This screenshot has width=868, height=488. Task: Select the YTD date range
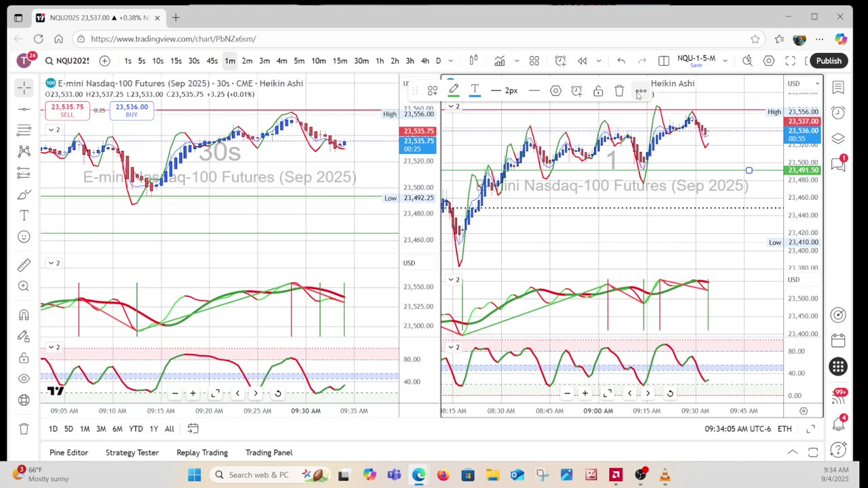tap(136, 428)
